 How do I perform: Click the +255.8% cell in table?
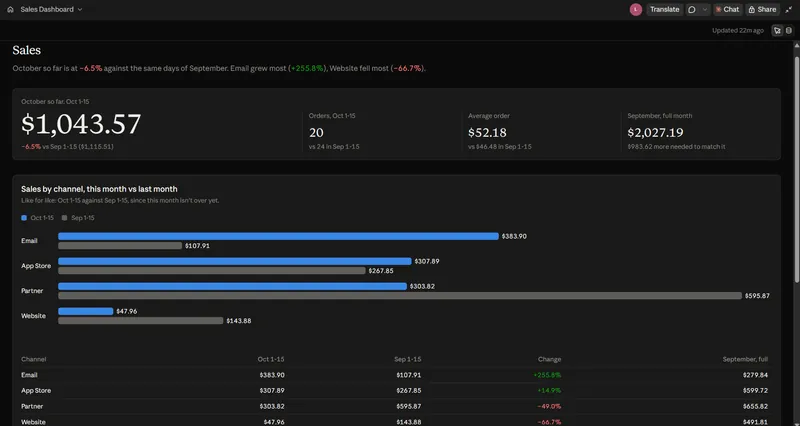point(547,375)
